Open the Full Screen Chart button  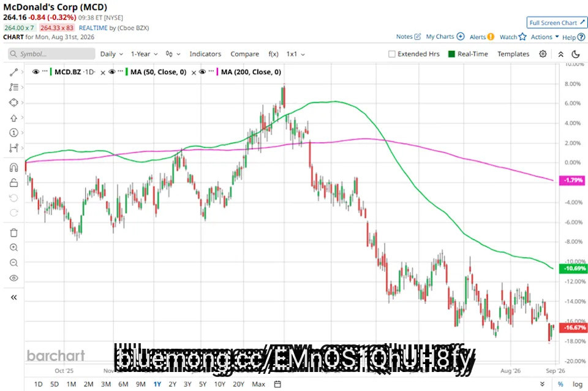(557, 23)
